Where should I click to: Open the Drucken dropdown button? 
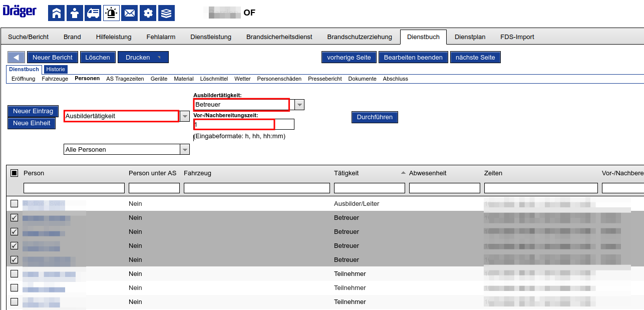143,58
